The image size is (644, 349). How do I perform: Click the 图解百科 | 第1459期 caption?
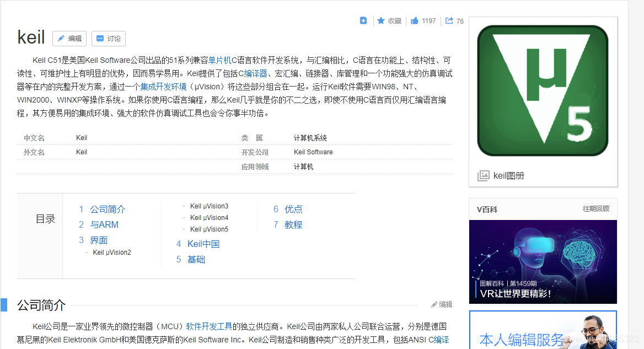[x=508, y=283]
